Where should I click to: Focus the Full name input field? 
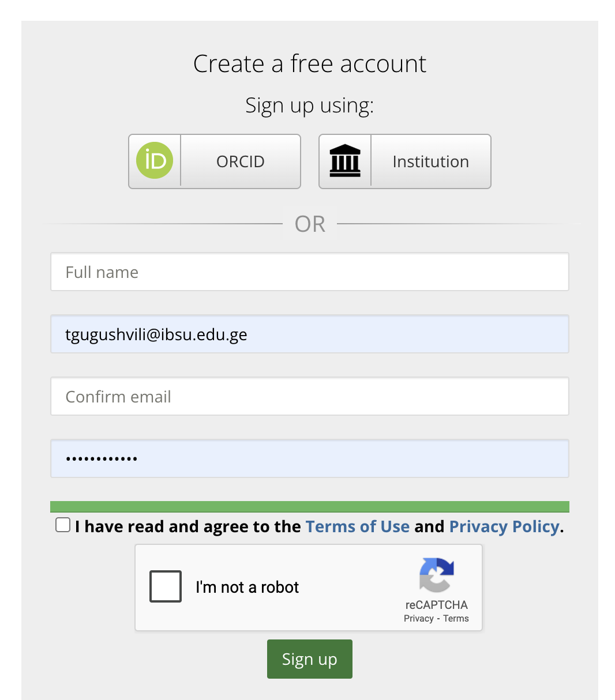coord(310,272)
